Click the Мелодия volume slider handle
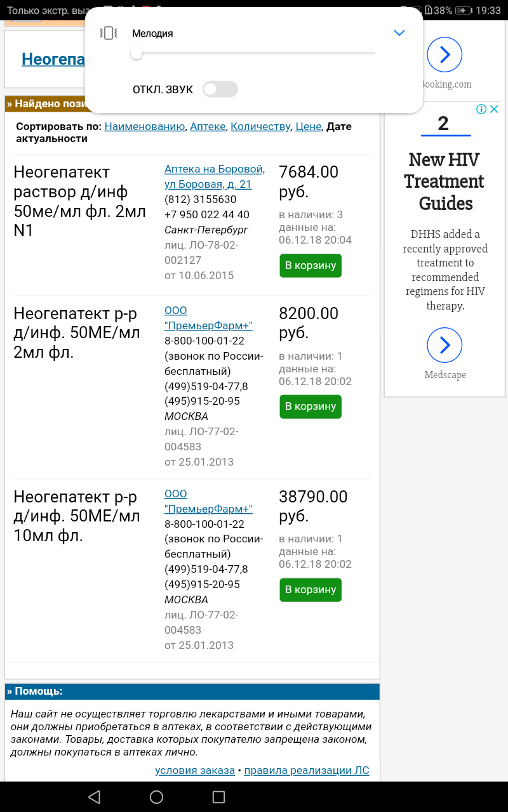 (x=136, y=54)
